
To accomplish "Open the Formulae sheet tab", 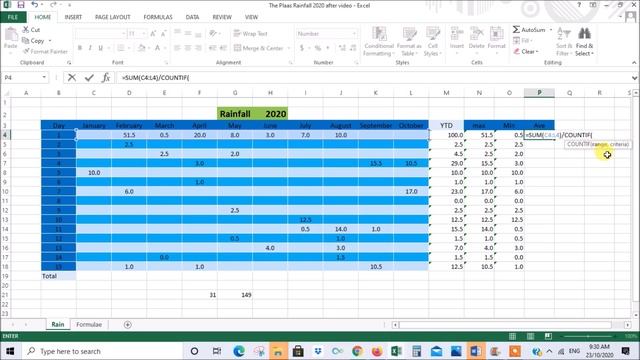I will click(x=89, y=324).
